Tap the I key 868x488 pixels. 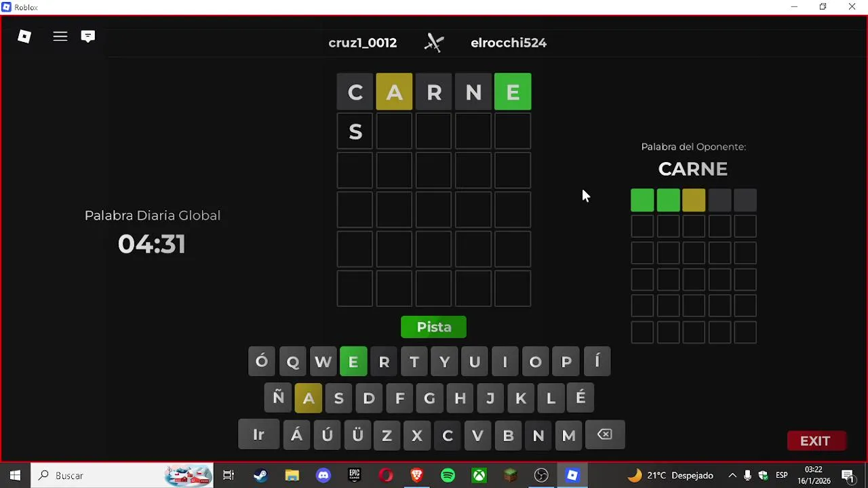505,362
